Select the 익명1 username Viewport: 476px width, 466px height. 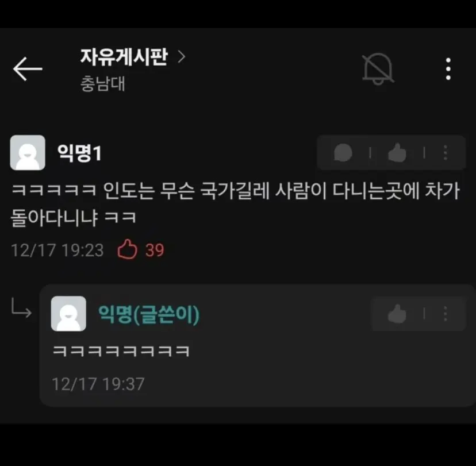(x=79, y=153)
